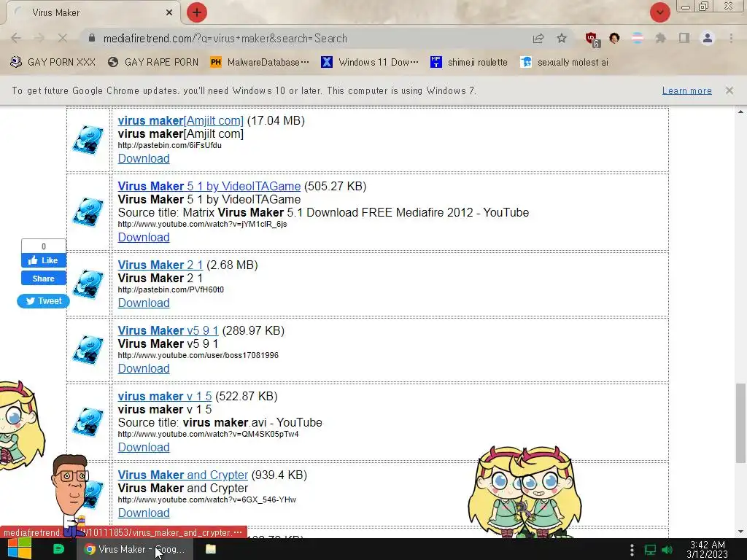Open the Windows Start button
Screen dimensions: 747x560
click(20, 549)
